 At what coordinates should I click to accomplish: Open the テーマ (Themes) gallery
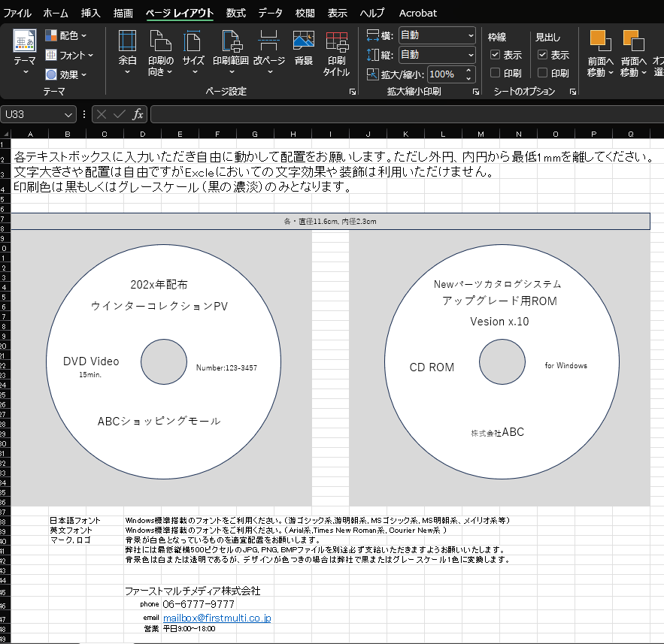[x=25, y=52]
